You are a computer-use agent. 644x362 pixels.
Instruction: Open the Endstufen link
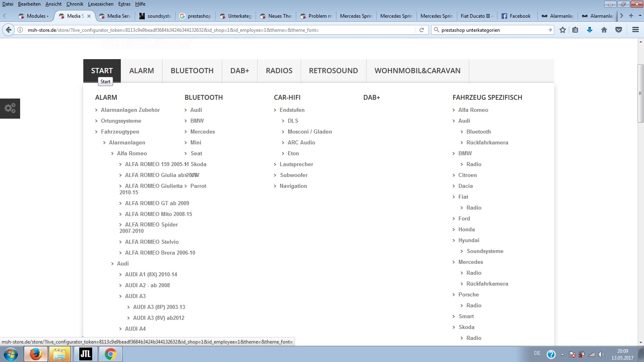click(292, 110)
